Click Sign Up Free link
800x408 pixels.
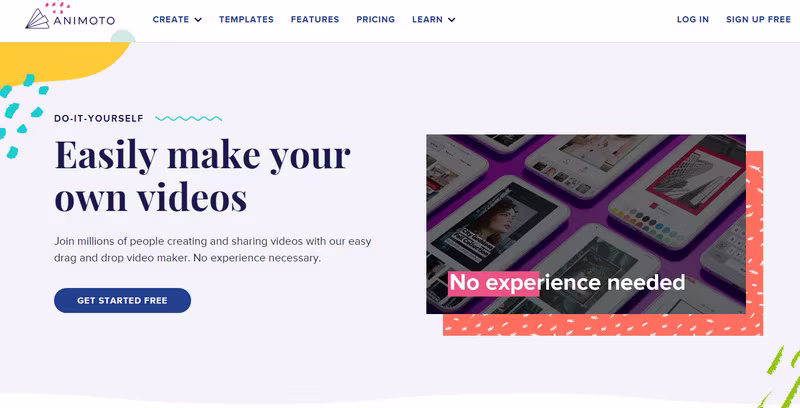pyautogui.click(x=758, y=19)
